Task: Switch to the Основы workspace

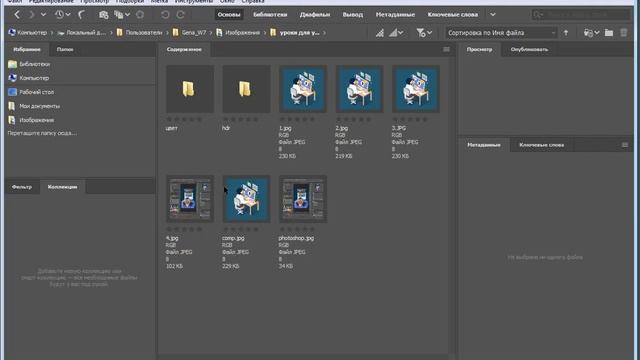Action: 229,15
